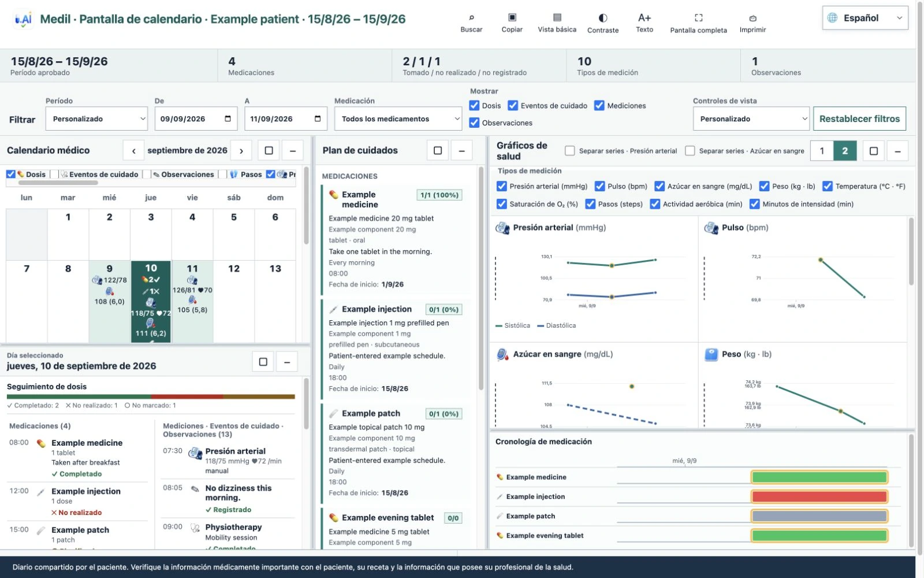Collapse the Gráficos de salud panel
Viewport: 924px width, 578px height.
897,151
